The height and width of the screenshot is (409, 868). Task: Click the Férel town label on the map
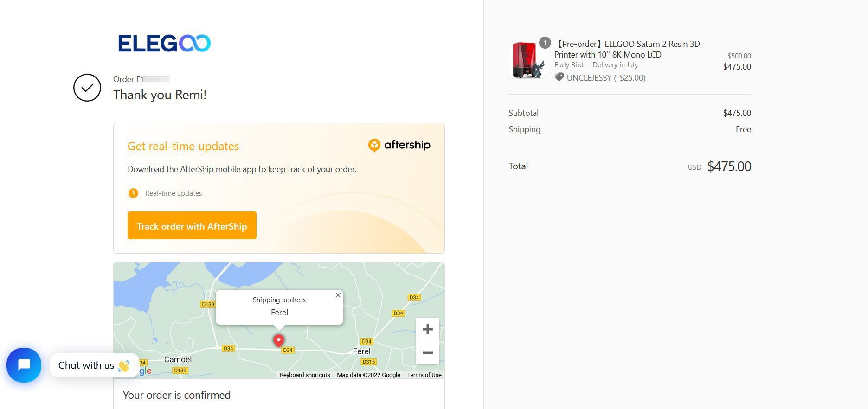coord(362,351)
